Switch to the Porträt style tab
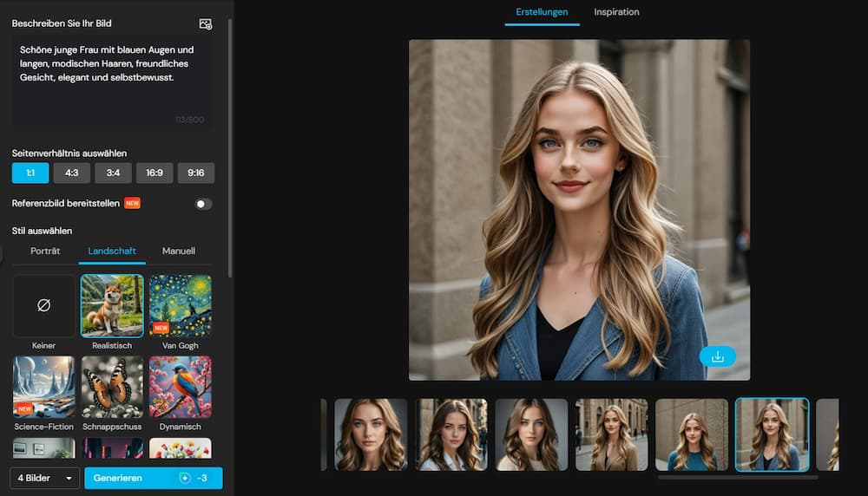868x496 pixels. [x=45, y=251]
